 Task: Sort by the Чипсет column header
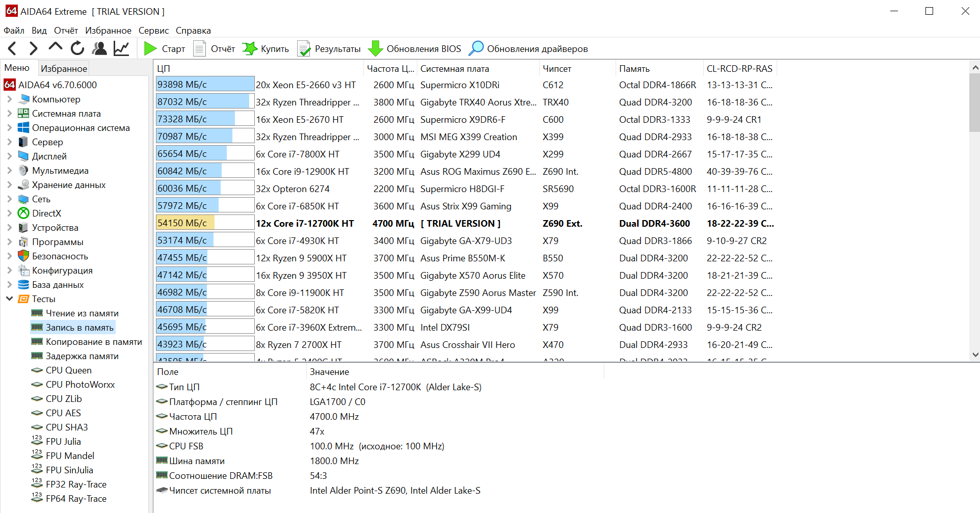point(577,68)
